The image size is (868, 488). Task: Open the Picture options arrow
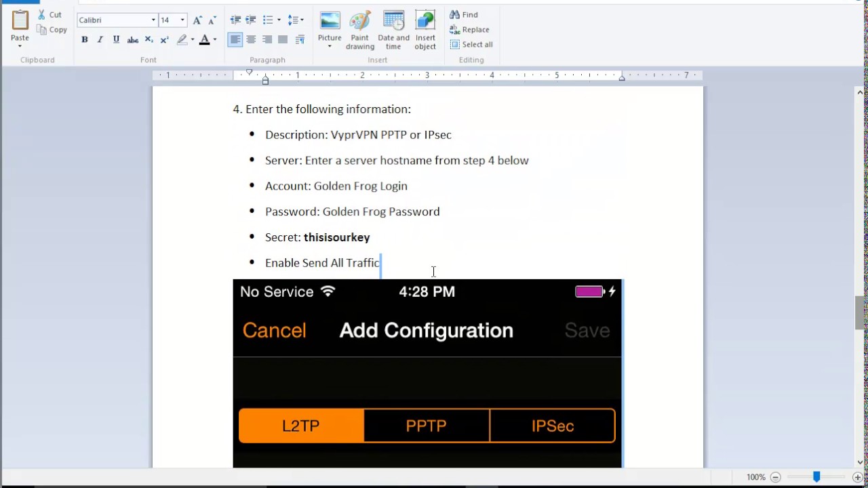click(x=330, y=47)
